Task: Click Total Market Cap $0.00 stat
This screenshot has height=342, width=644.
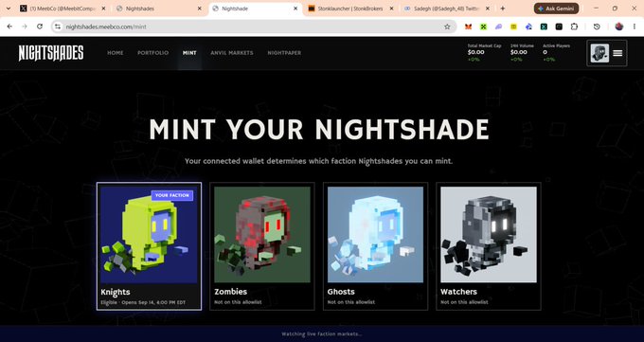Action: point(484,53)
